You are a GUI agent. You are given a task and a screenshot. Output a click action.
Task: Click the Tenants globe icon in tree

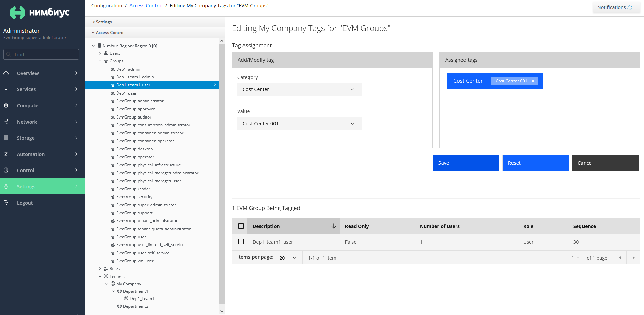click(x=106, y=276)
